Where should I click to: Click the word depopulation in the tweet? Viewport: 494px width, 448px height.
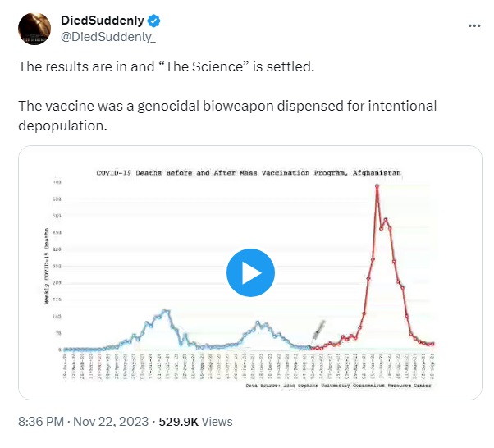(x=62, y=126)
